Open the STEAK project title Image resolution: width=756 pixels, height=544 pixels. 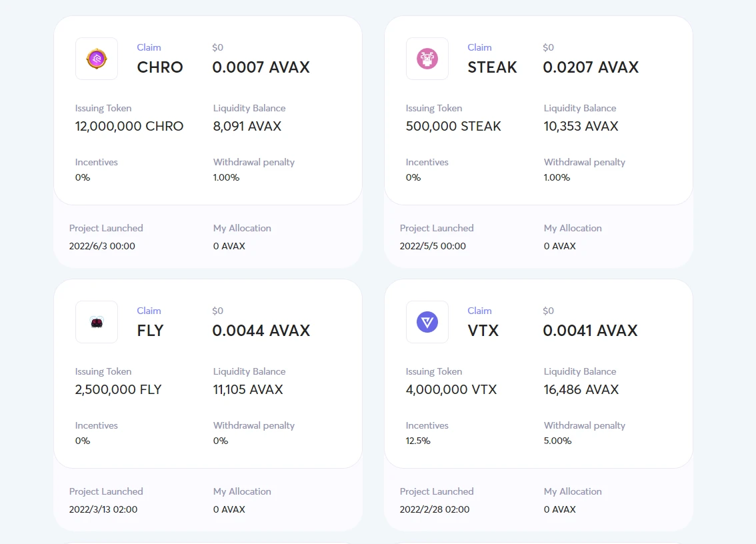point(493,67)
